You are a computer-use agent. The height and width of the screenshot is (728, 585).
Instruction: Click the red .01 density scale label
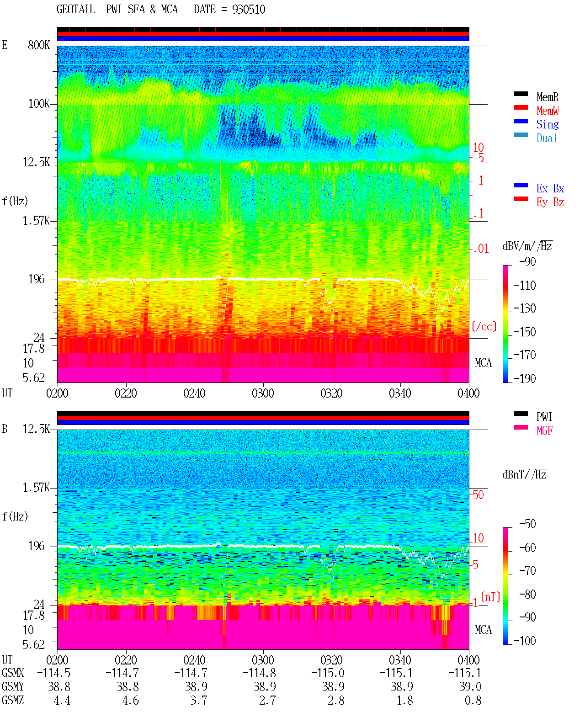point(480,249)
